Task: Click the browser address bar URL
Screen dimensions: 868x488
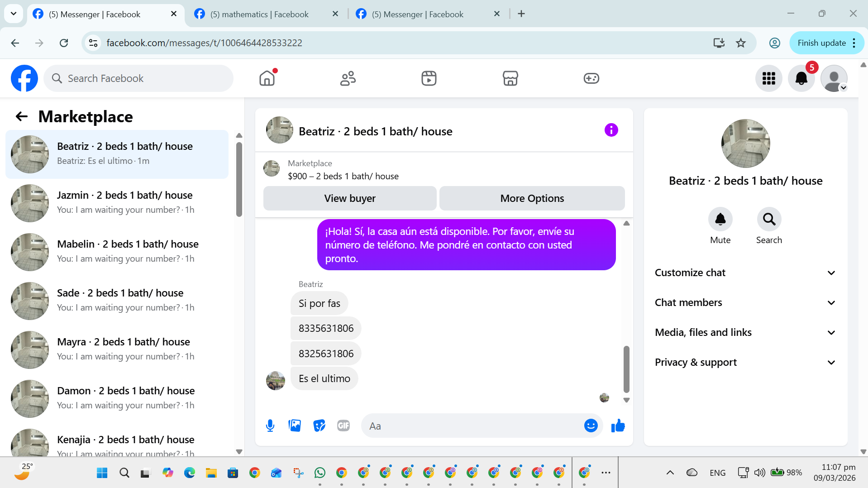Action: click(x=204, y=43)
